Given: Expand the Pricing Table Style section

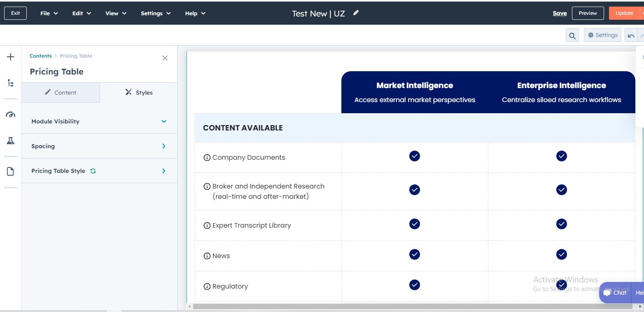Looking at the screenshot, I should pos(163,171).
